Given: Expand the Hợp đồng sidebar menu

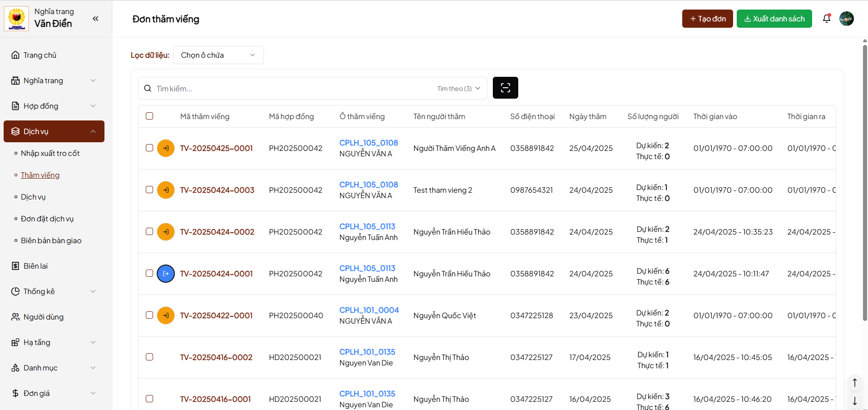Looking at the screenshot, I should pyautogui.click(x=54, y=106).
